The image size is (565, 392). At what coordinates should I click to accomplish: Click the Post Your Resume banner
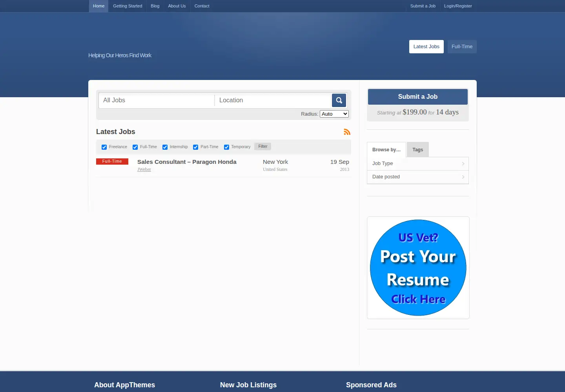click(x=418, y=268)
